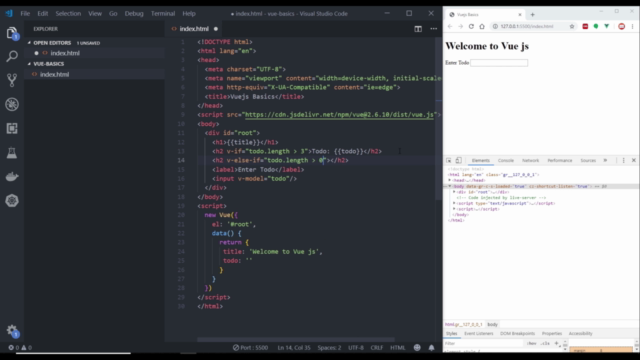Collapse the body node in Elements tree
This screenshot has height=360, width=640.
tap(450, 186)
